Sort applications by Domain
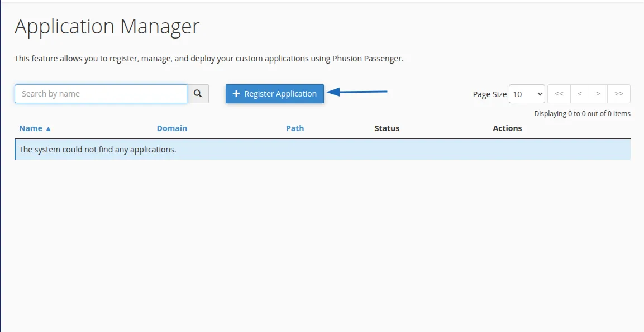The width and height of the screenshot is (644, 332). click(171, 128)
